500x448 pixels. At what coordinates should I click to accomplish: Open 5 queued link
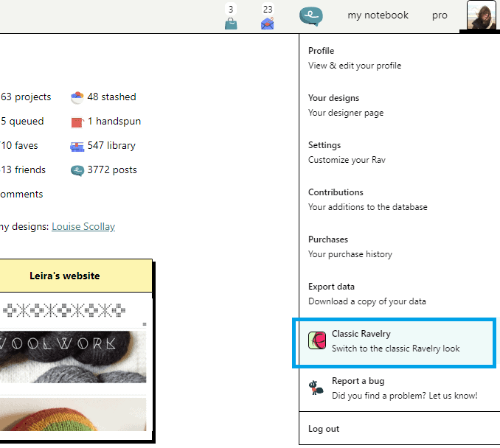coord(22,121)
